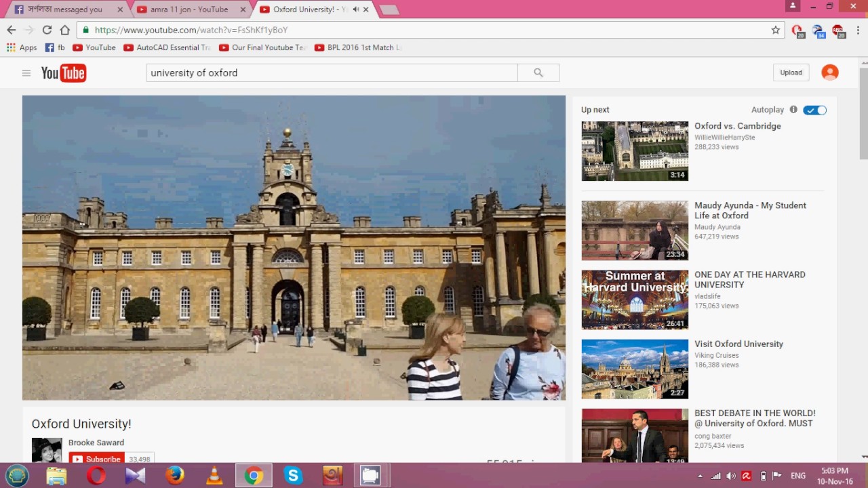The height and width of the screenshot is (488, 868).
Task: Open Chrome's three-dot menu
Action: click(858, 30)
